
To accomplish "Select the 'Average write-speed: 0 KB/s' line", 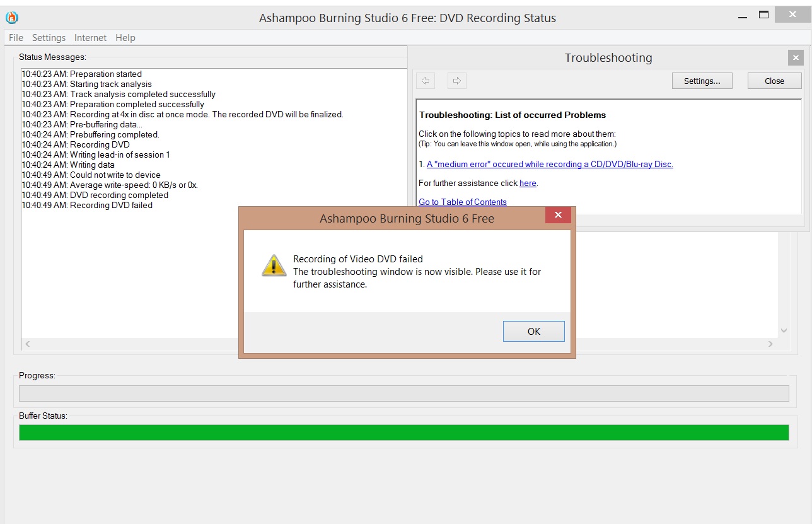I will (x=110, y=185).
